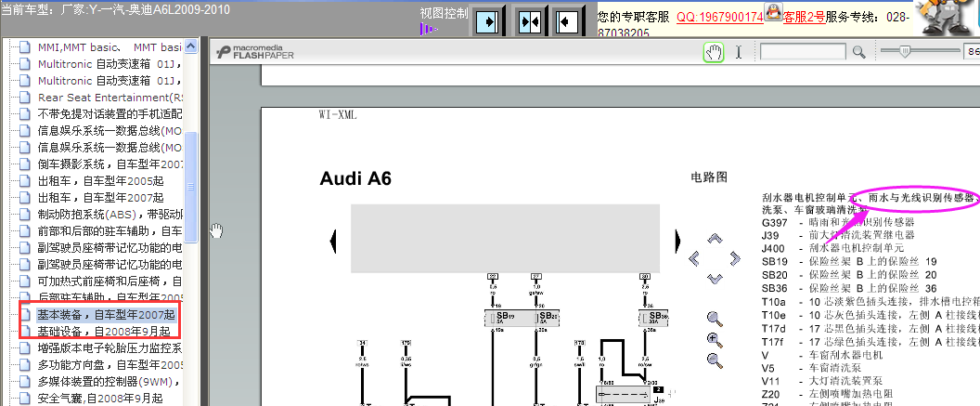Click the G397 legend row
The width and height of the screenshot is (980, 406).
838,222
